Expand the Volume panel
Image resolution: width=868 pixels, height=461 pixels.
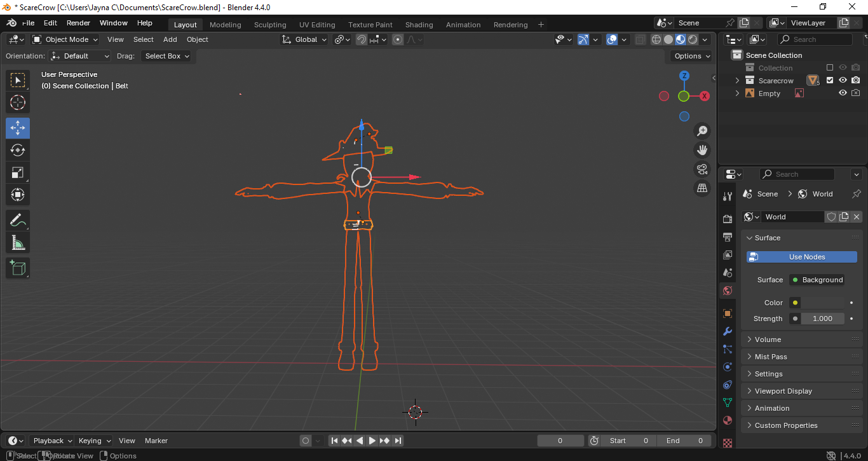pyautogui.click(x=802, y=340)
